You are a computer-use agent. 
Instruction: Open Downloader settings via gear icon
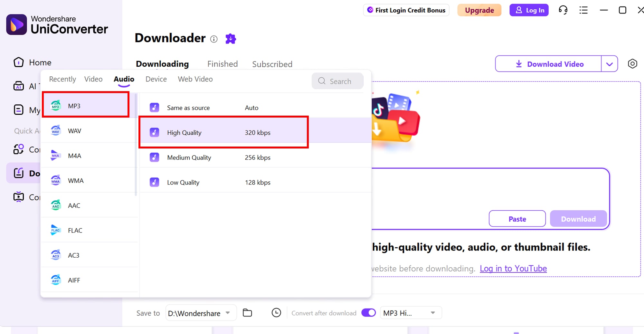pos(632,64)
